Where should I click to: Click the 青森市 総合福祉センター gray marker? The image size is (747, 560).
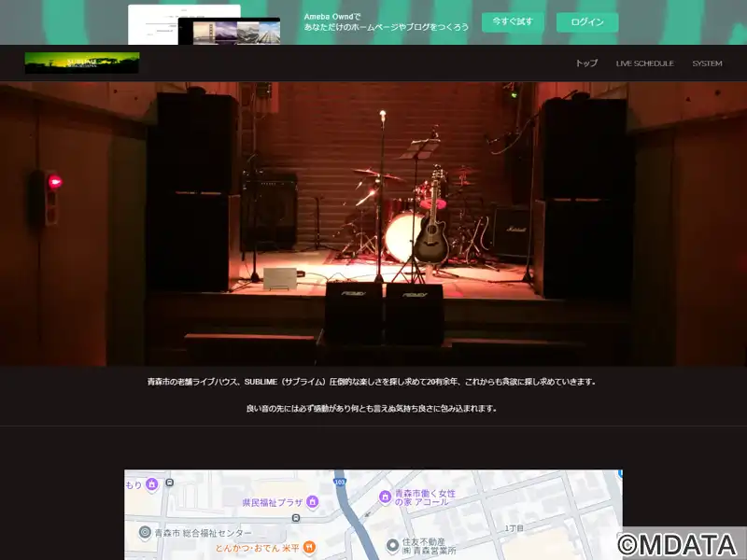point(145,532)
